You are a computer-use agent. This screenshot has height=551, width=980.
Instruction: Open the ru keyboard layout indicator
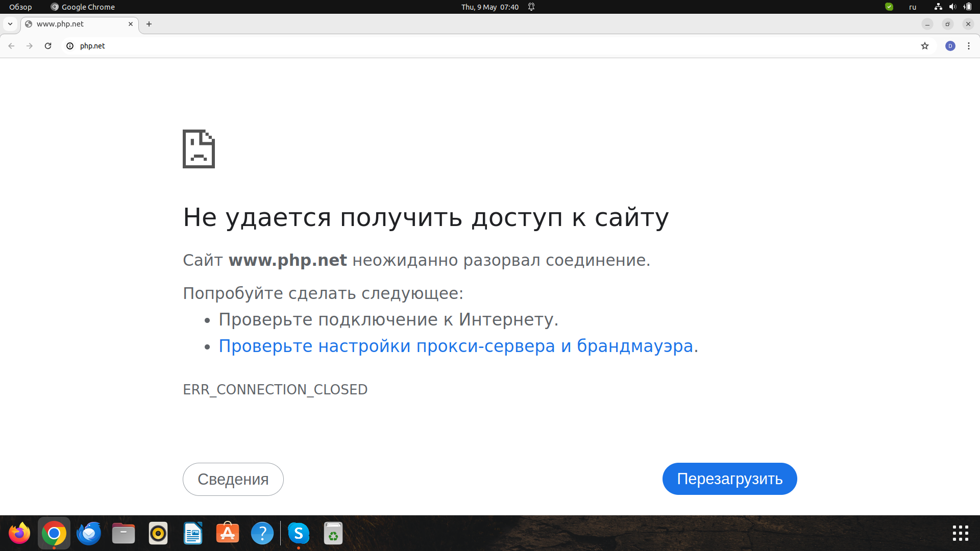coord(913,7)
